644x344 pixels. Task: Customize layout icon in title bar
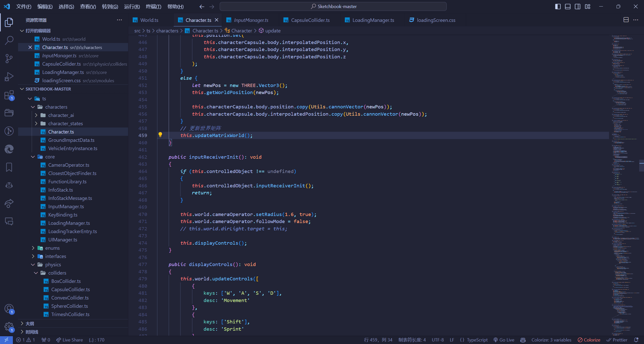point(587,7)
